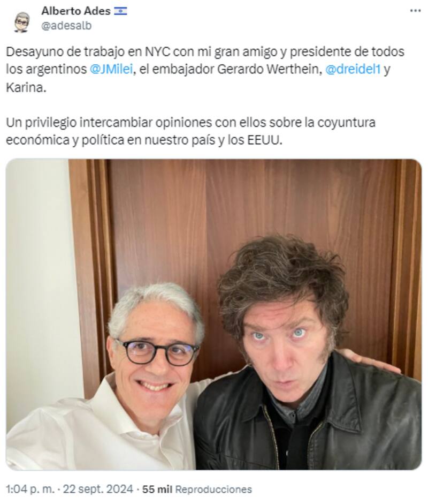This screenshot has width=428, height=504.
Task: Visit the @adesalb handle profile
Action: click(66, 25)
